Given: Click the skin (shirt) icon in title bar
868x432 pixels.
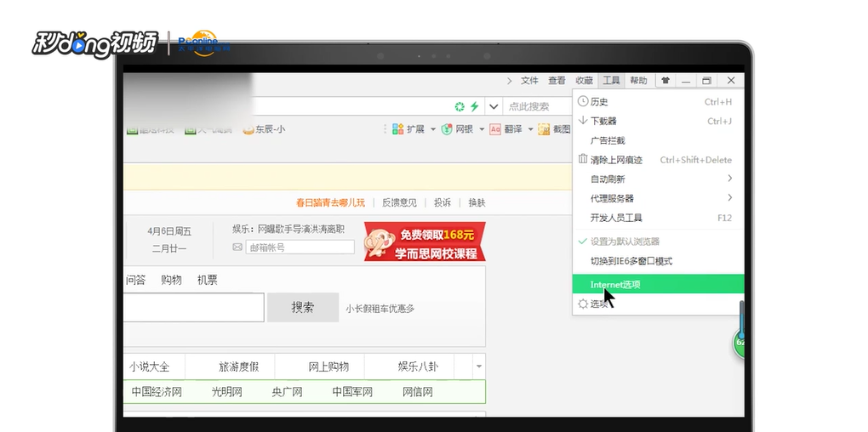Looking at the screenshot, I should click(665, 81).
